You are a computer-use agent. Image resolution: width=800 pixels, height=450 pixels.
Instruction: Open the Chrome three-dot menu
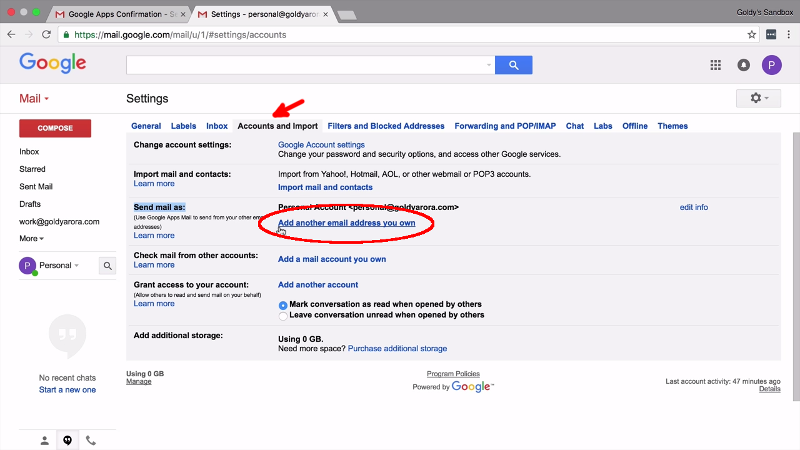[x=789, y=35]
